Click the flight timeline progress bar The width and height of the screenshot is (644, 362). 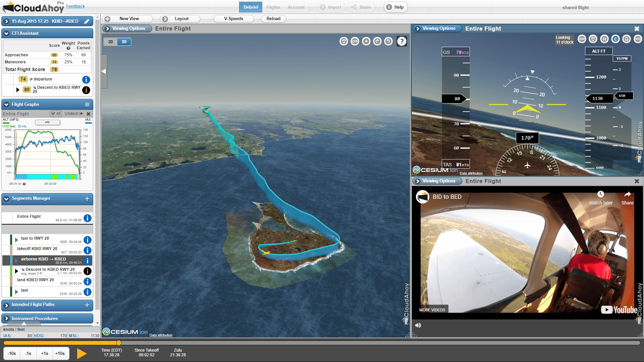322,343
